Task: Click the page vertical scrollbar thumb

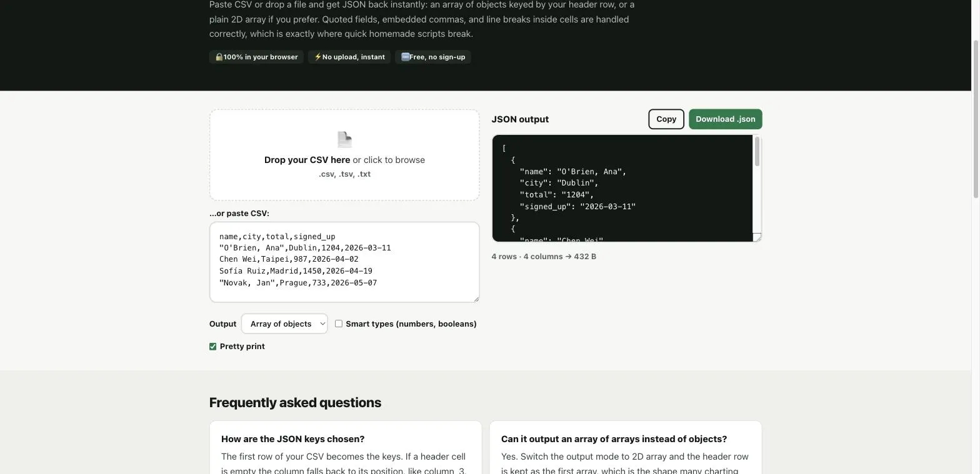Action: (976, 119)
